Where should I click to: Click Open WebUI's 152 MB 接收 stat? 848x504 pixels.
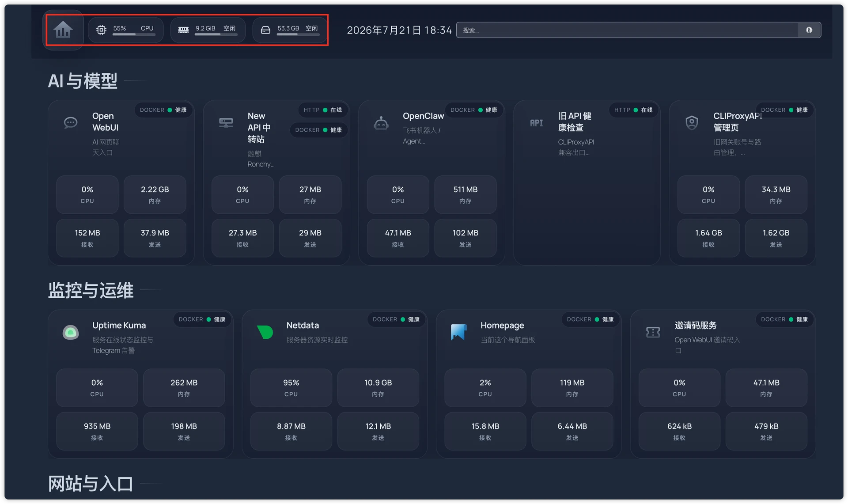pos(87,238)
